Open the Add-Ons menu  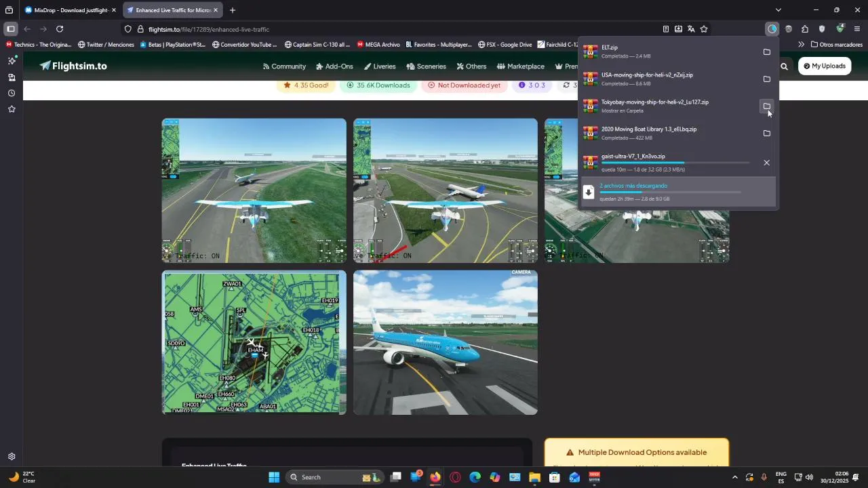[x=334, y=66]
